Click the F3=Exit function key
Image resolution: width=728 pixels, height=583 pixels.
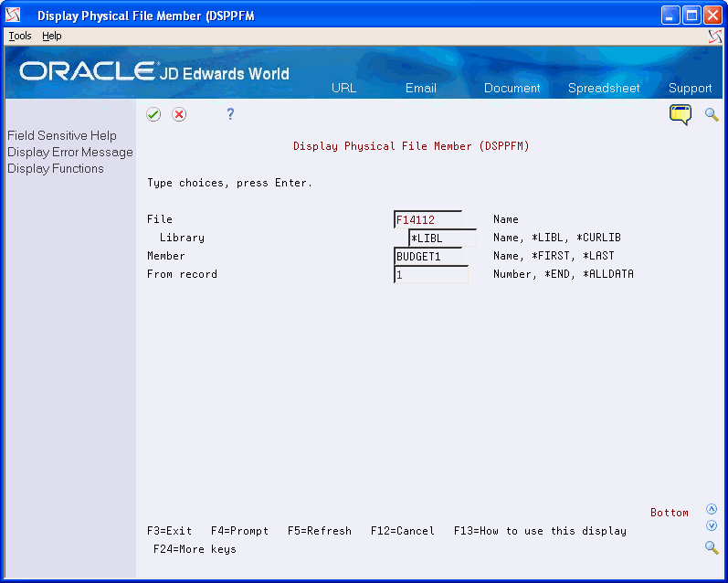(169, 531)
